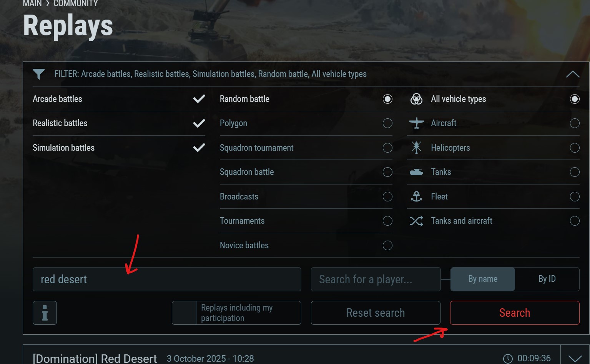Screen dimensions: 590x364
Task: Switch player search to By name
Action: pyautogui.click(x=483, y=279)
